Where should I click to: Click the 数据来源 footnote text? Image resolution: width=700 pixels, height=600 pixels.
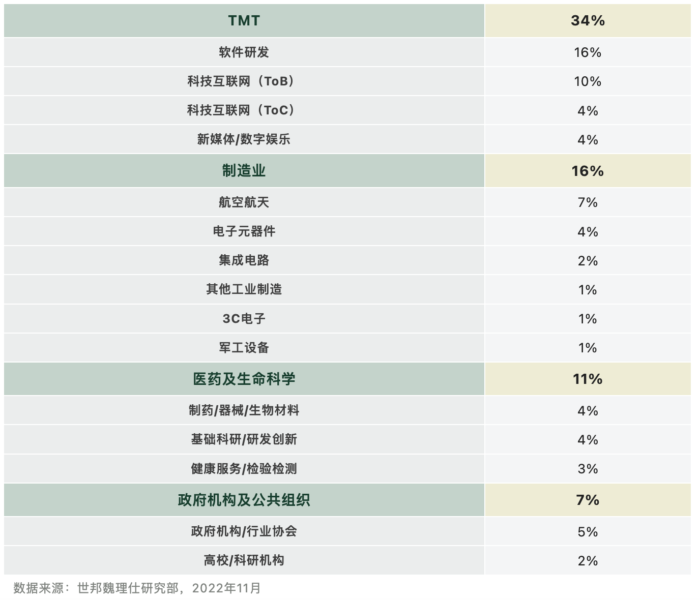137,588
